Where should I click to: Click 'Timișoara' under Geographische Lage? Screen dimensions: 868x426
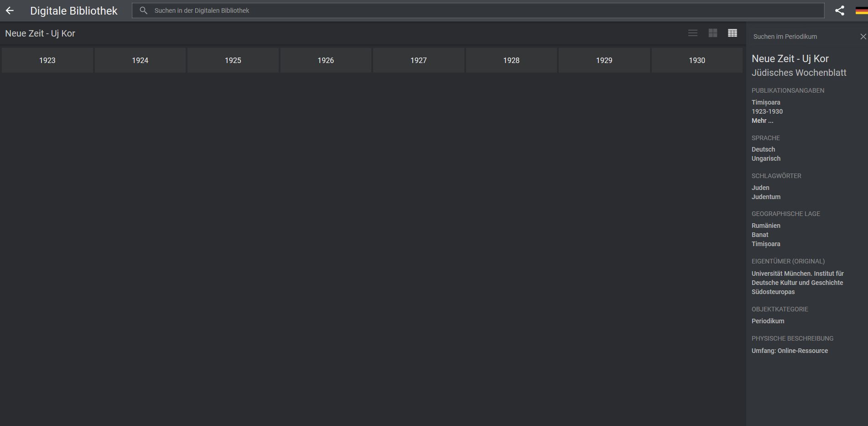(766, 244)
